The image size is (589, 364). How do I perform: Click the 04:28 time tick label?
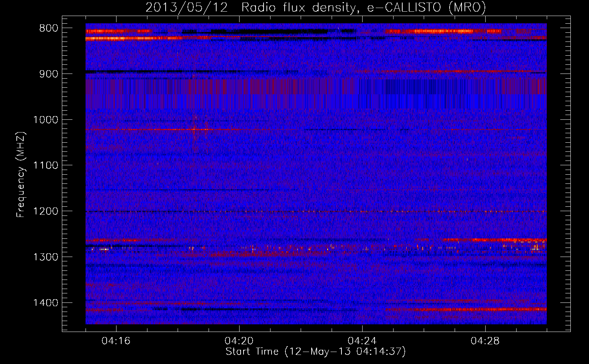click(485, 341)
